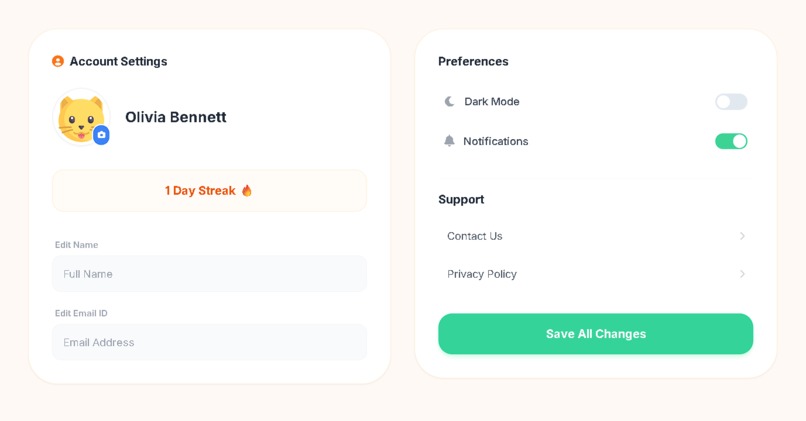Click the Olivia Bennett profile name

click(176, 117)
